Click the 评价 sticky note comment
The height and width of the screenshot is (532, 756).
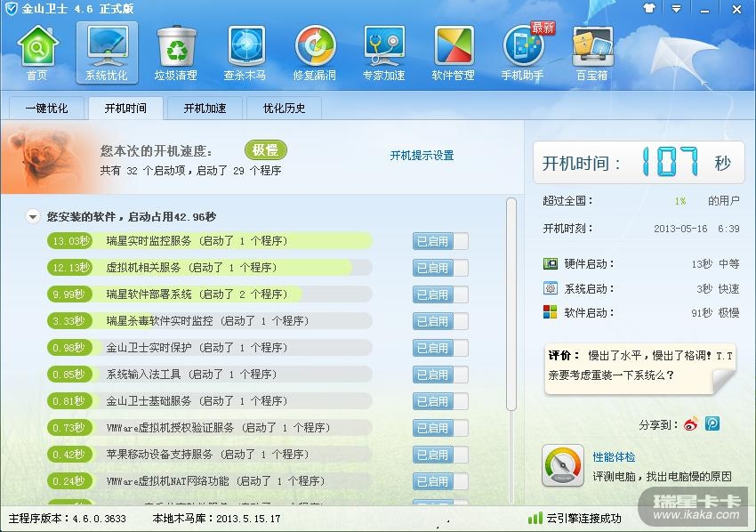pos(640,369)
